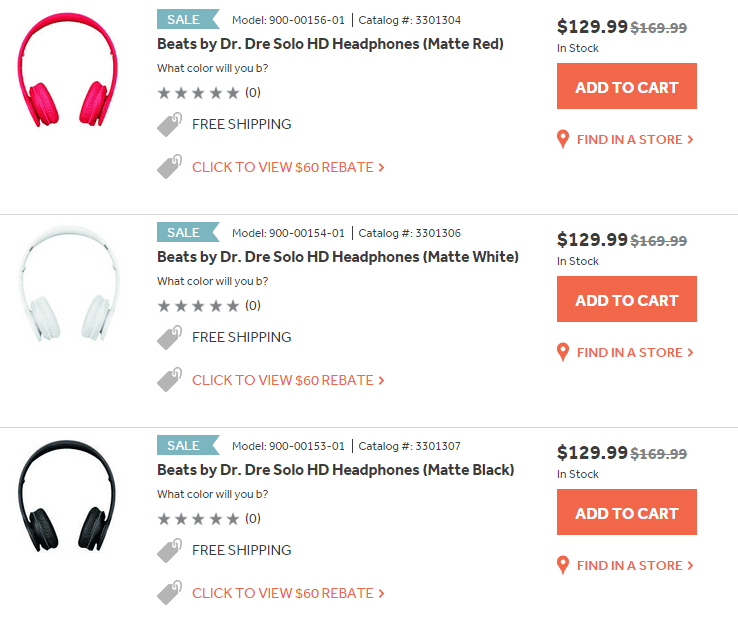Select the red headphones product image
Screen dimensions: 738x626
pyautogui.click(x=67, y=70)
